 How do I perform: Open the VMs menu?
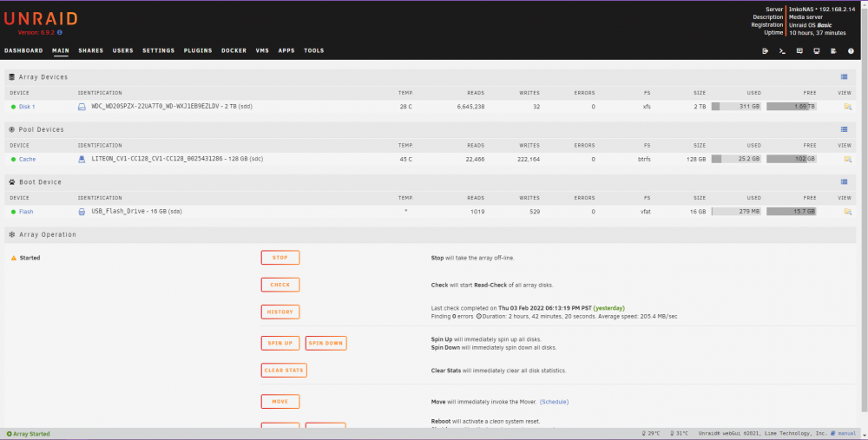262,51
